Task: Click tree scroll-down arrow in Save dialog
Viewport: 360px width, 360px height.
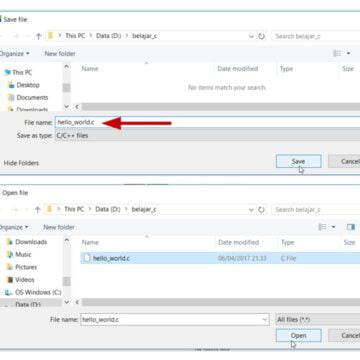Action: click(66, 107)
